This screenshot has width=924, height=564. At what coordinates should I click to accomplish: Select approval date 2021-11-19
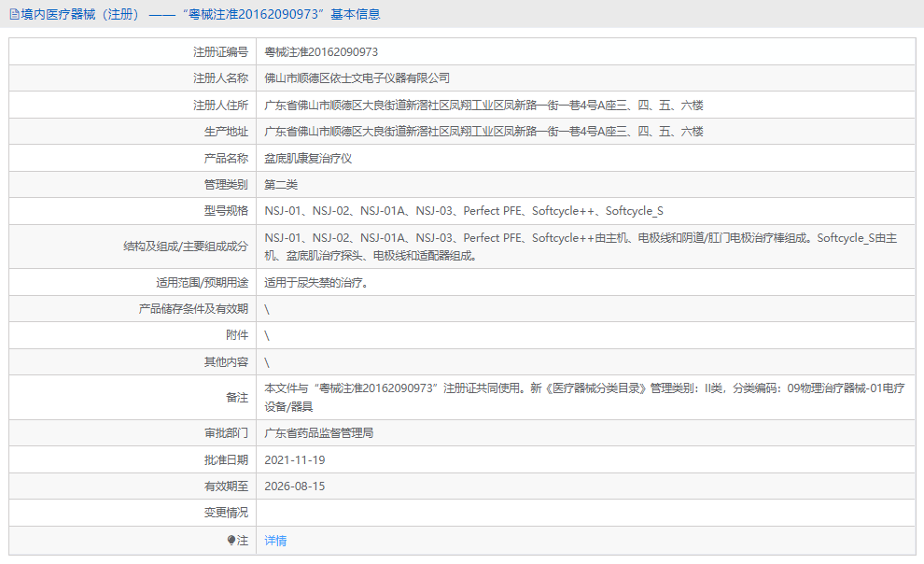click(295, 459)
